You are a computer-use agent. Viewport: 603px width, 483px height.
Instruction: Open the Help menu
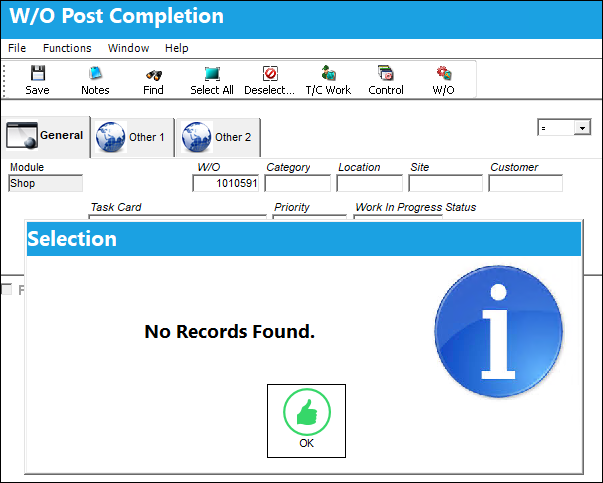pos(177,48)
